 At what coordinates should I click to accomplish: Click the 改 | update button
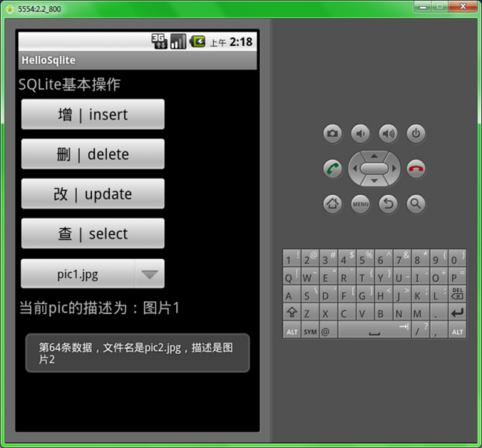93,194
